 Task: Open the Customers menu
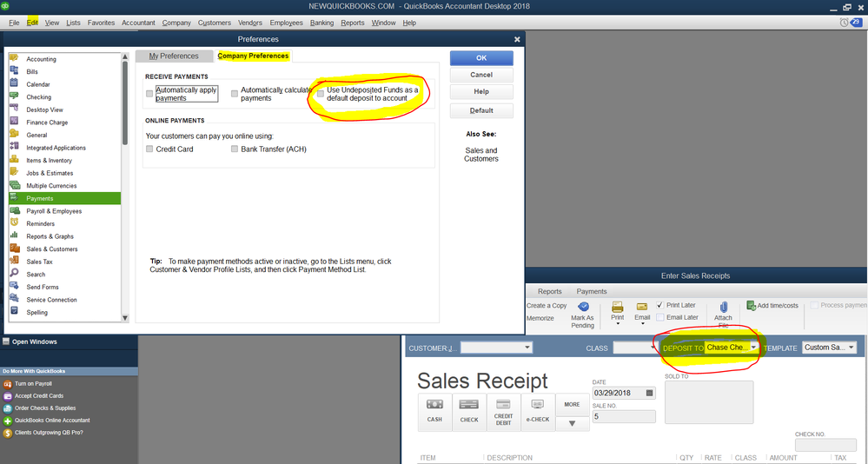(215, 23)
